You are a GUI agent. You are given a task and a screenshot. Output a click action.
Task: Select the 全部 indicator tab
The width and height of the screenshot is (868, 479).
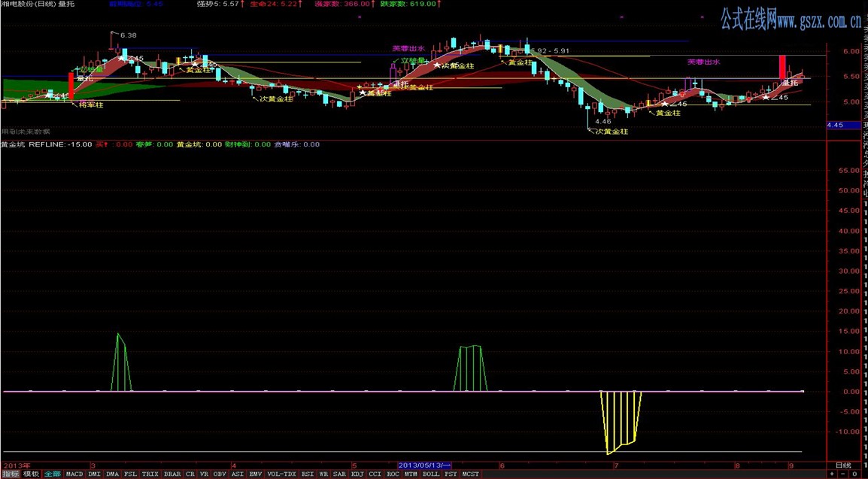coord(53,474)
